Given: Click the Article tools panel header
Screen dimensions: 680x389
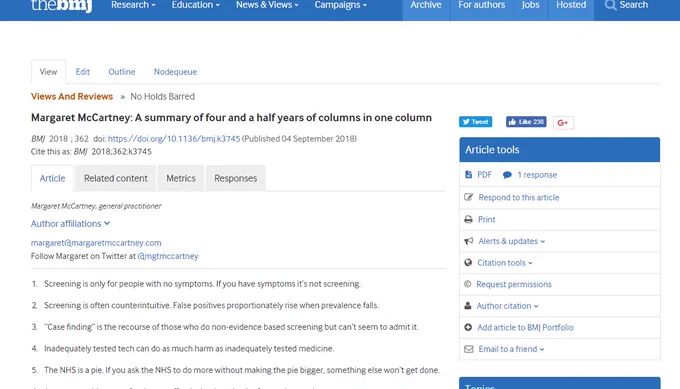Looking at the screenshot, I should [559, 150].
